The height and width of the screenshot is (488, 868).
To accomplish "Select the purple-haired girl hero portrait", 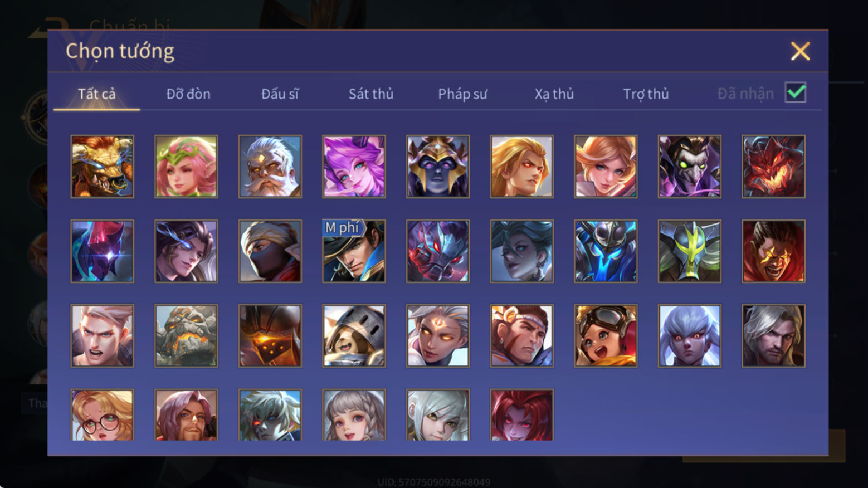I will [x=354, y=167].
